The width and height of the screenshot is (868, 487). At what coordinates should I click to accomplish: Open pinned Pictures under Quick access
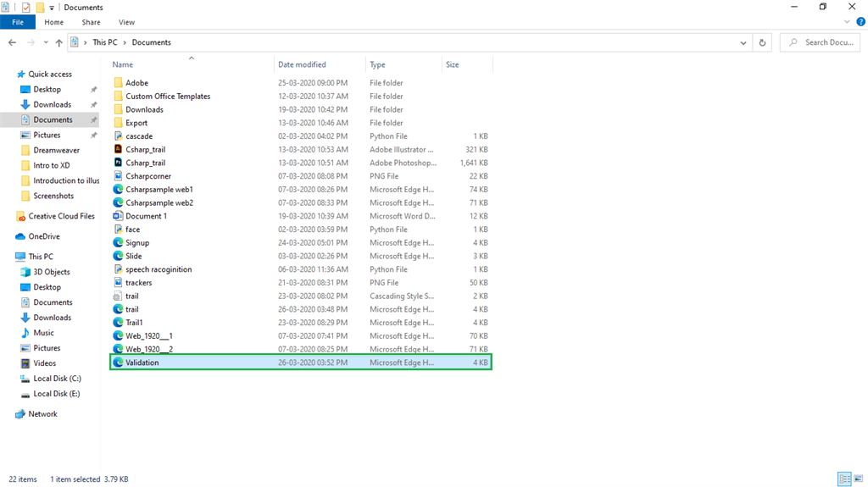[x=47, y=135]
